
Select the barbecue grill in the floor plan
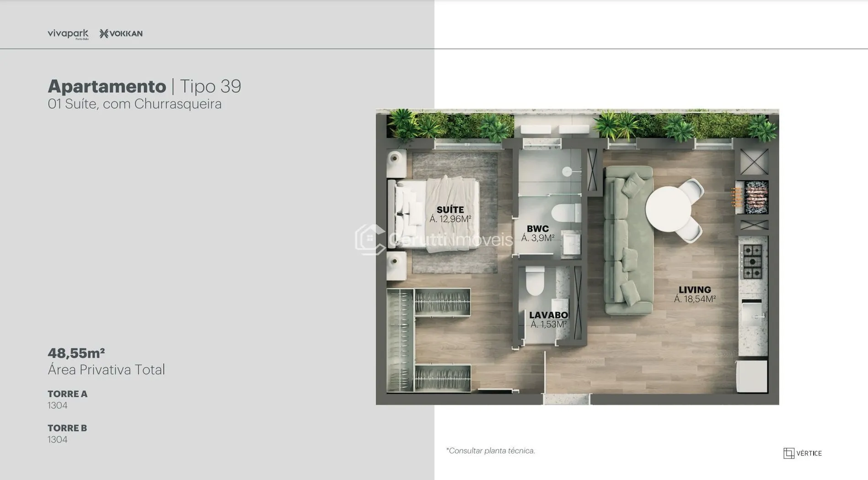coord(755,197)
